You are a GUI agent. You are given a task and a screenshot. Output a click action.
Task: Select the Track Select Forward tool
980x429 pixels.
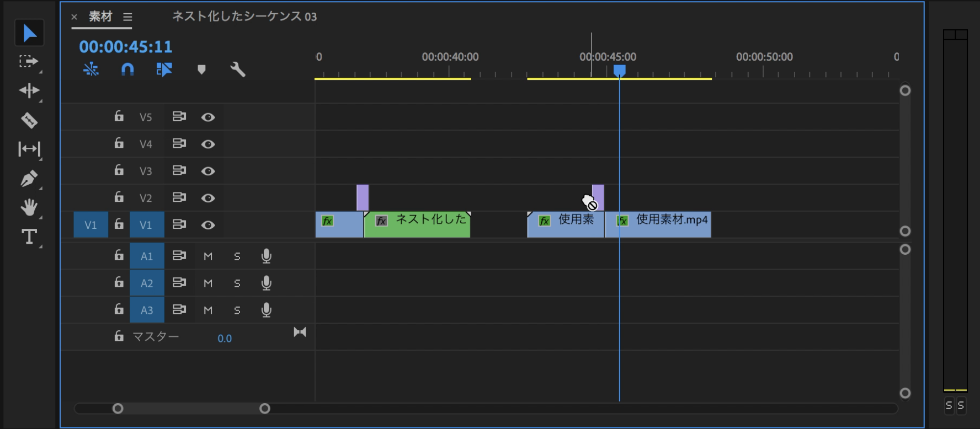29,61
